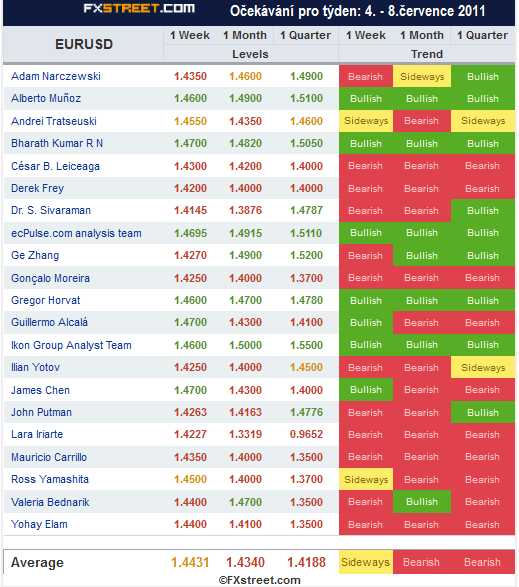
Task: Click 1 Week header under Trend
Action: click(x=366, y=36)
